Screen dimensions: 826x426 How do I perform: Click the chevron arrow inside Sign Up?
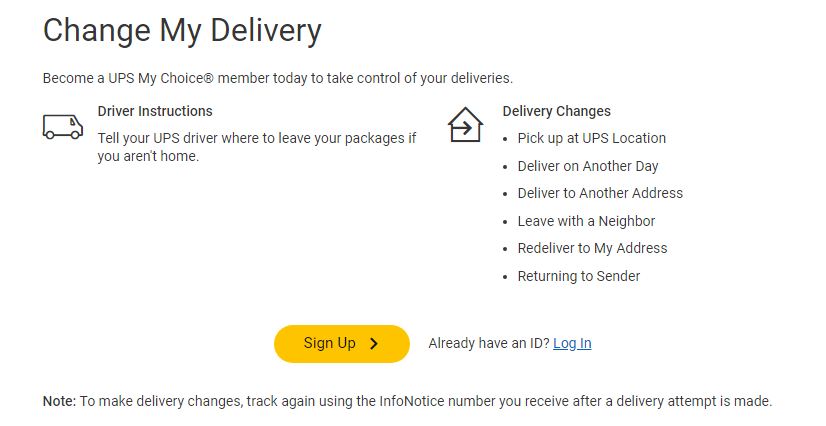click(374, 344)
